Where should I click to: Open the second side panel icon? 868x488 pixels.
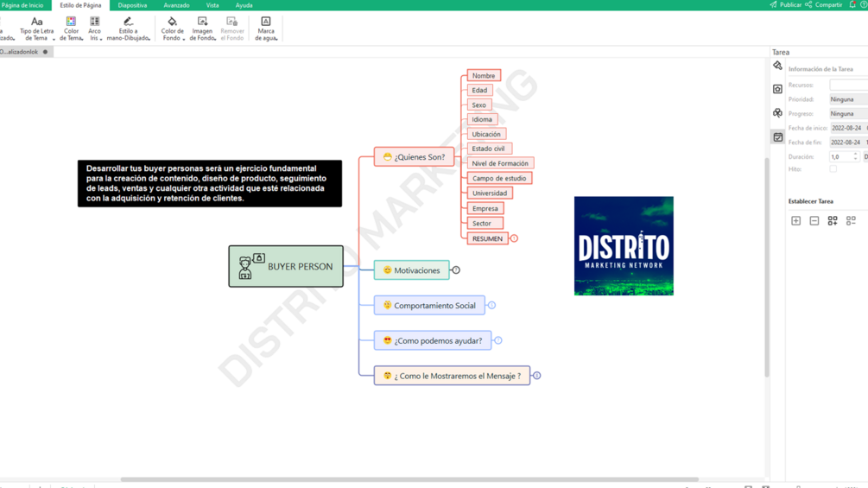tap(778, 89)
